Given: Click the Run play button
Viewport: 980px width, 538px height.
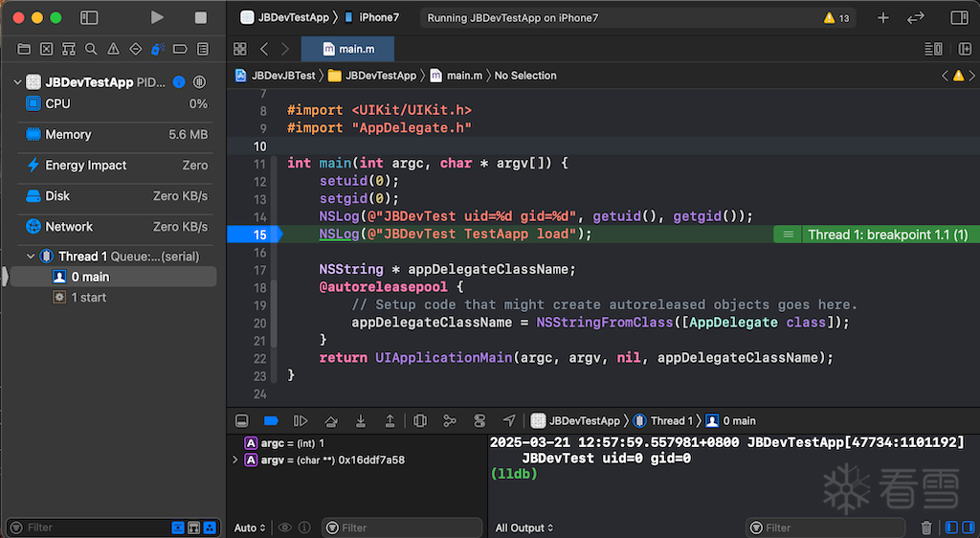Looking at the screenshot, I should (158, 18).
